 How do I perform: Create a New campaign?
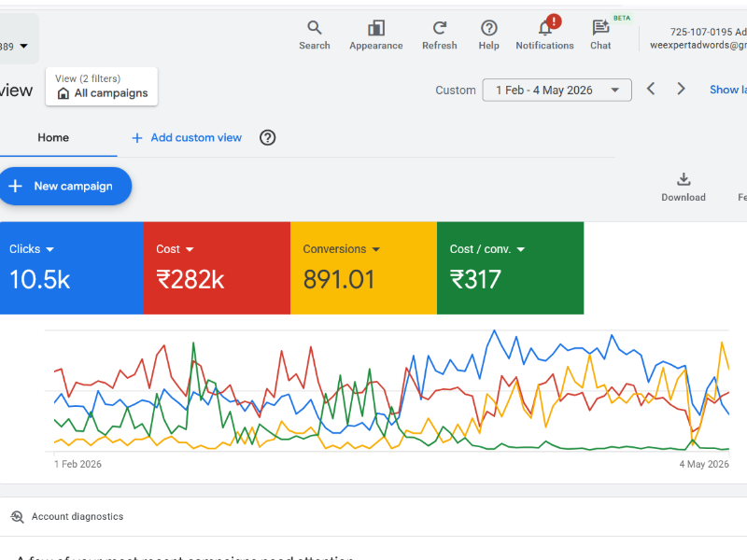(x=65, y=186)
